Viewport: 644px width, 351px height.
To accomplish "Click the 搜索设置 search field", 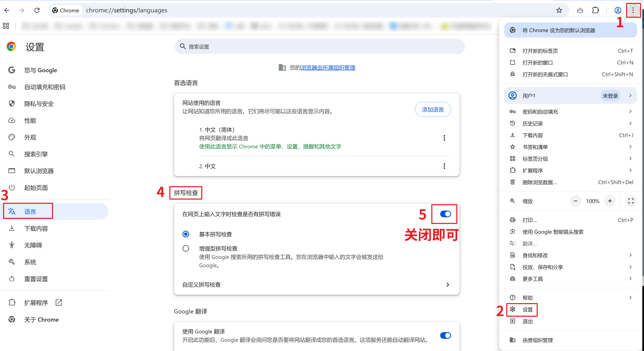I will tap(319, 47).
